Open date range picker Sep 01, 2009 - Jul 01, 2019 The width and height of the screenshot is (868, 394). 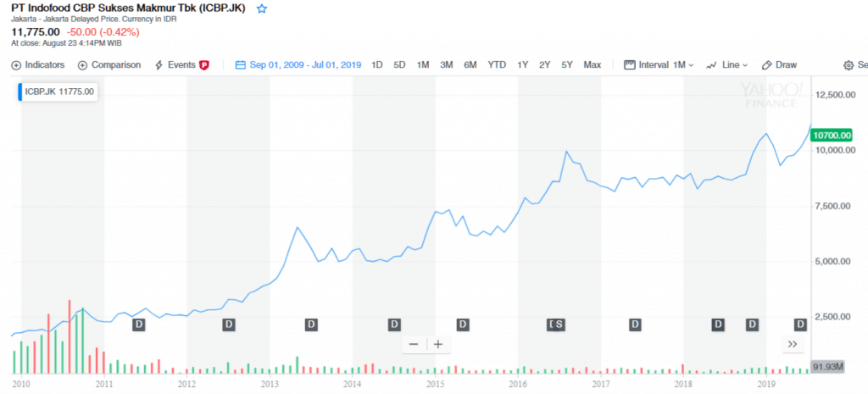pyautogui.click(x=298, y=64)
